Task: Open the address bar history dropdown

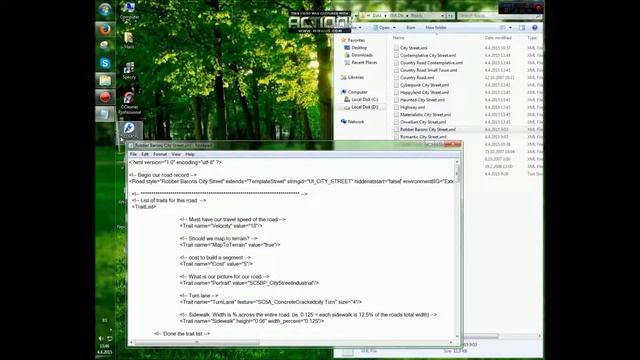Action: pyautogui.click(x=442, y=16)
